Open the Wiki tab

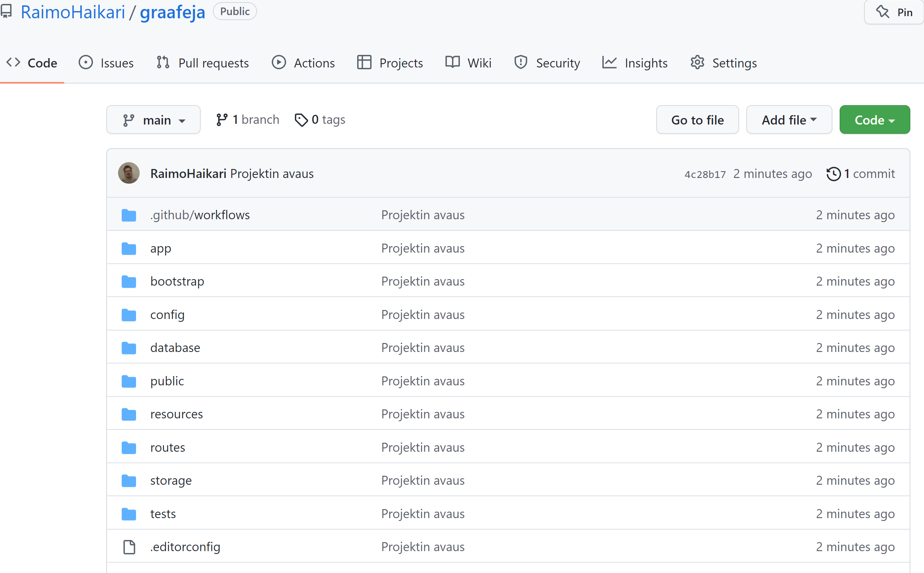[x=468, y=62]
